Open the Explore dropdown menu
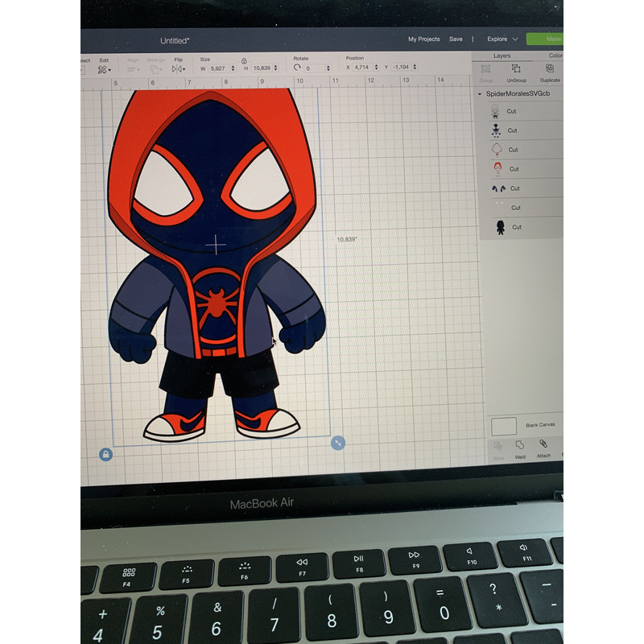The height and width of the screenshot is (644, 644). pos(502,39)
